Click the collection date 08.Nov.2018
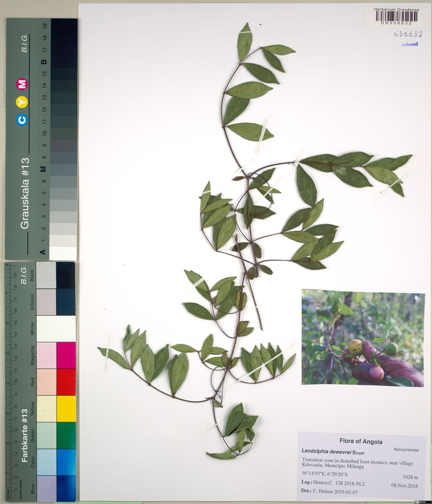 (x=404, y=485)
